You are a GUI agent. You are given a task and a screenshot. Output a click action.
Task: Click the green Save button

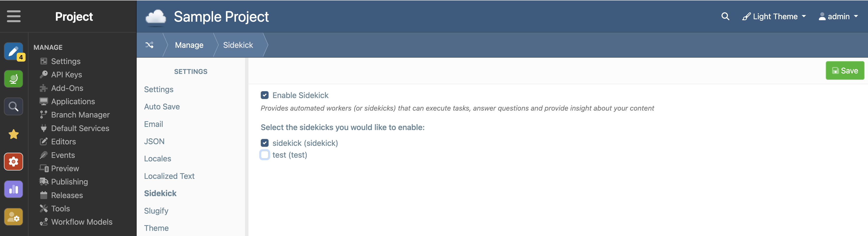(845, 70)
